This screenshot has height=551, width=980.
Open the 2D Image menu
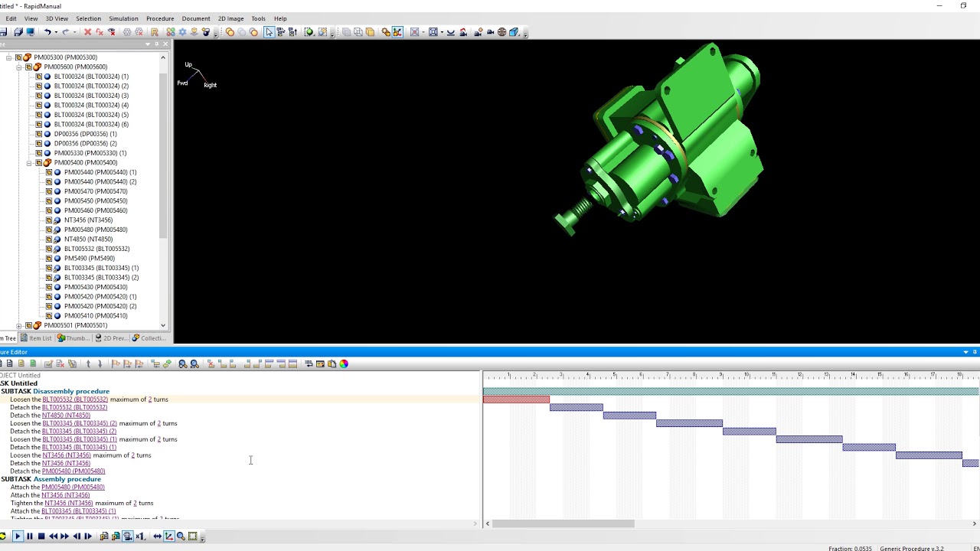(230, 18)
